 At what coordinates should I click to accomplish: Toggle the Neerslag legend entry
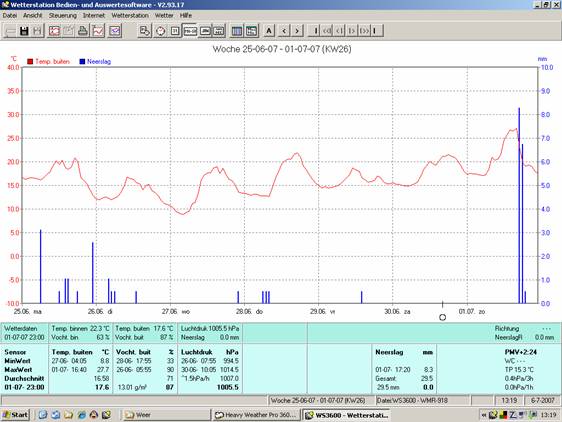[x=95, y=62]
